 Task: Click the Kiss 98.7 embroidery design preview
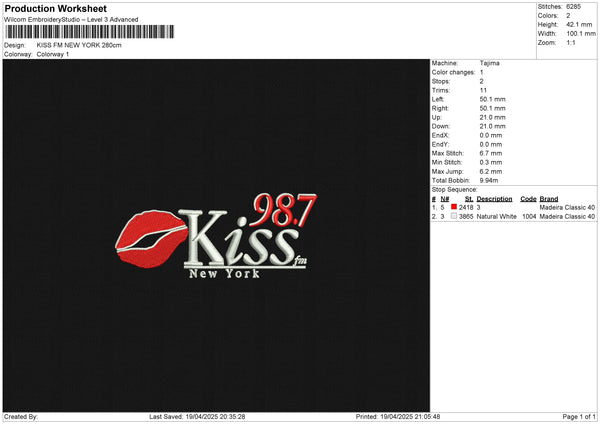point(216,235)
